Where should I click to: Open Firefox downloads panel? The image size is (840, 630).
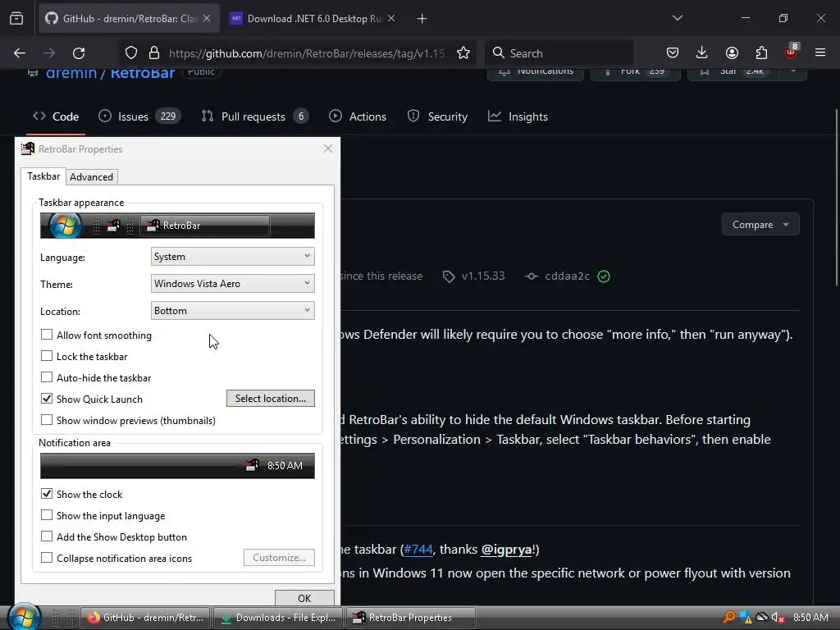coord(702,53)
